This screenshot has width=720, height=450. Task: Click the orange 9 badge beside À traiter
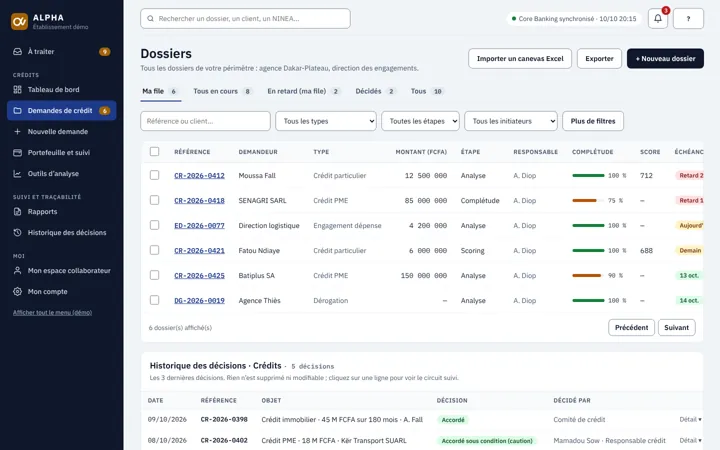(105, 51)
